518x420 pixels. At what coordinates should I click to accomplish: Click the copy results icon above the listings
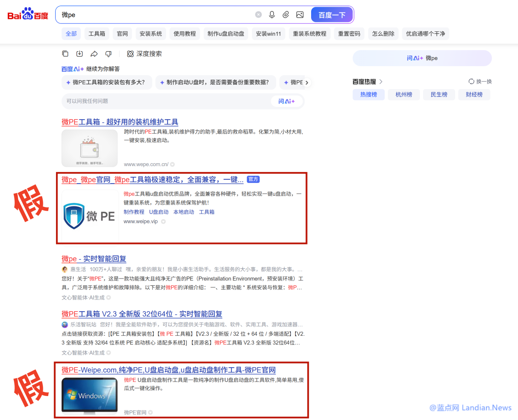point(65,54)
